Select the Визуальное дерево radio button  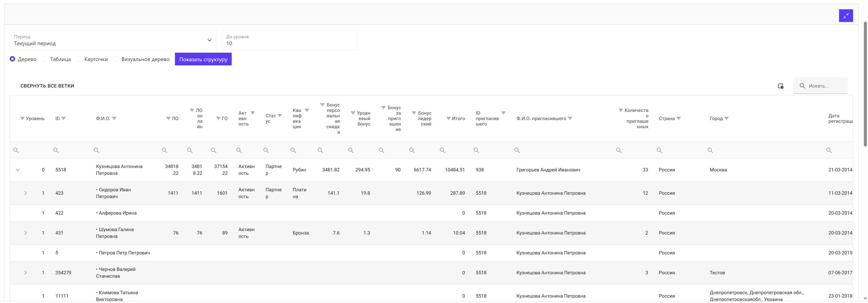point(116,59)
